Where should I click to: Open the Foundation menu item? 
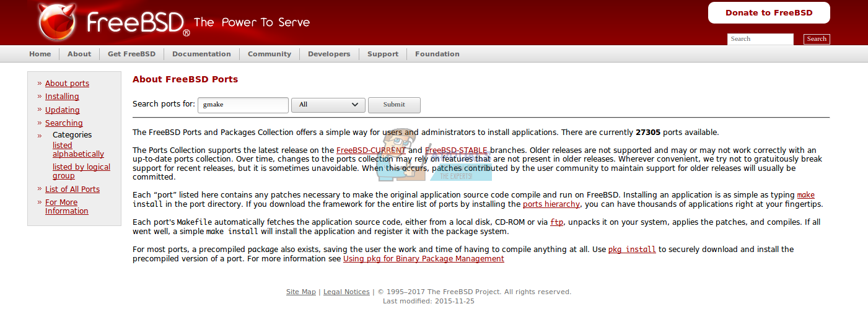[437, 54]
